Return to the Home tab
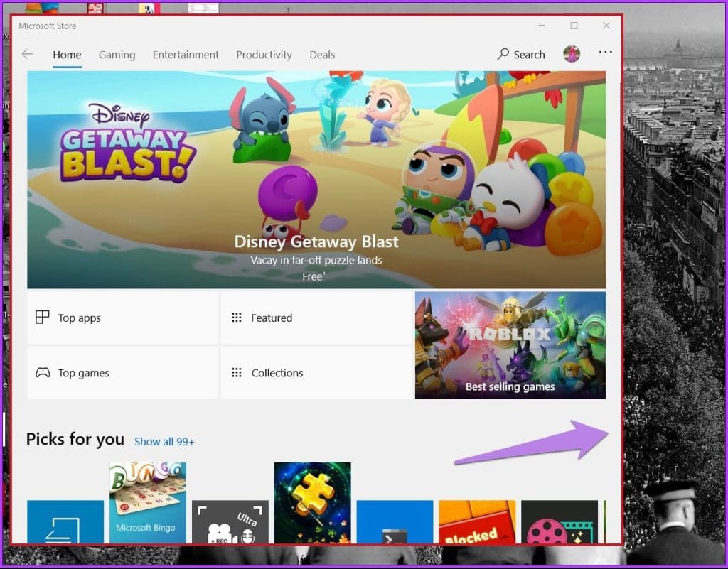Viewport: 728px width, 569px height. (67, 55)
